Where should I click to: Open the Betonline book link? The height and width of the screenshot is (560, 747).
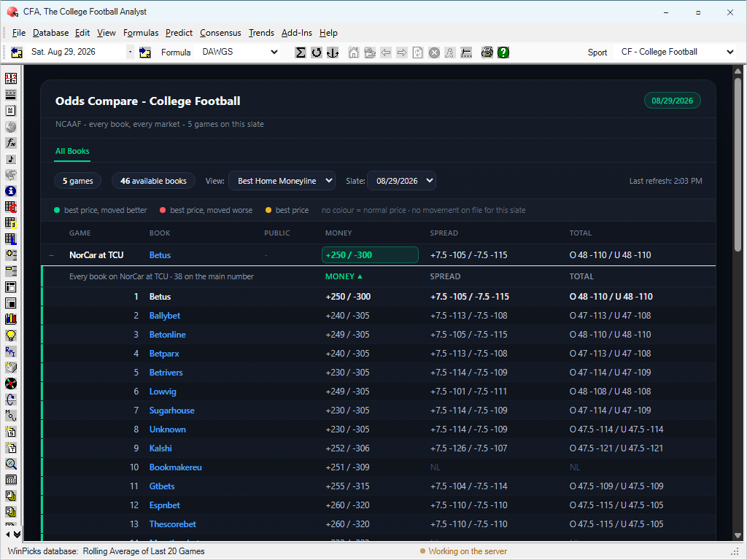tap(167, 335)
